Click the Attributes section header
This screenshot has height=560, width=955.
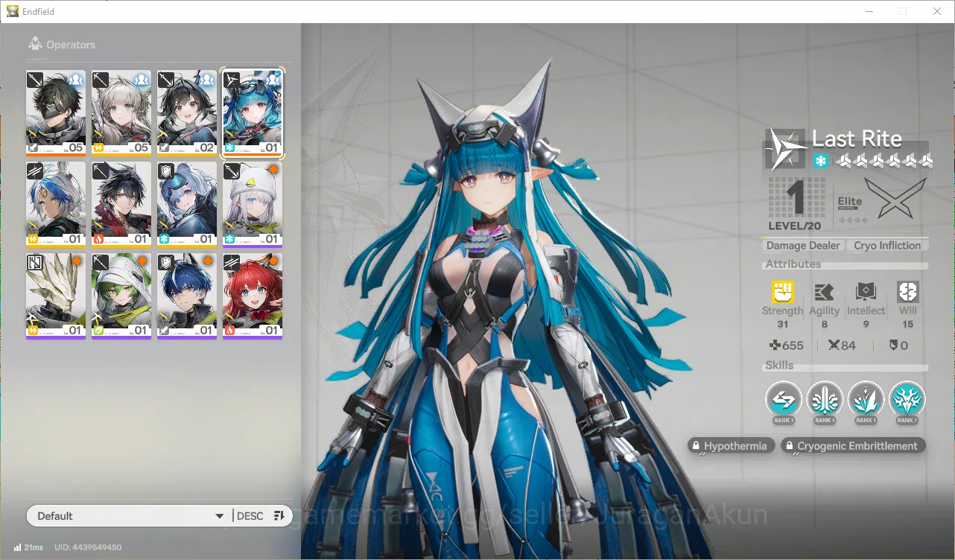(x=793, y=264)
